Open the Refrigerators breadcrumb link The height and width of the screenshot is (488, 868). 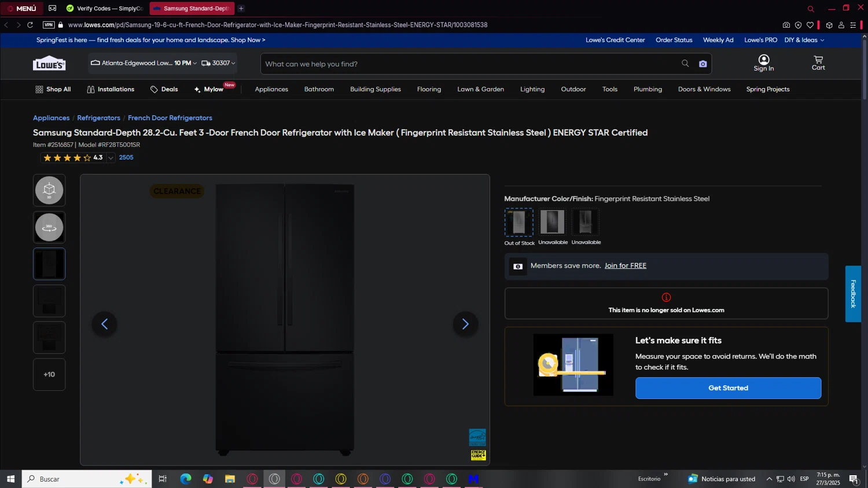98,118
